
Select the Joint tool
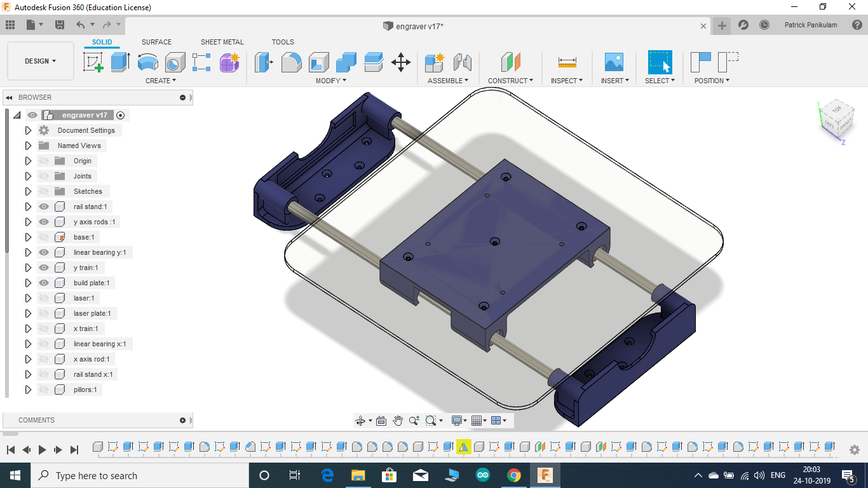click(462, 62)
